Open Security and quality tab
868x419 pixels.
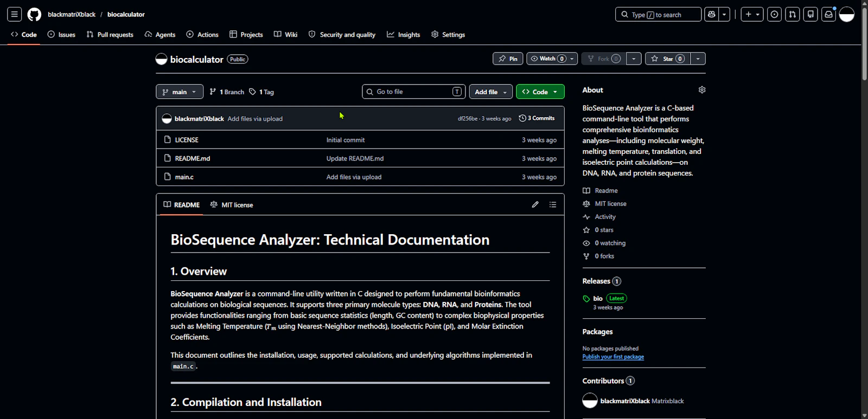click(342, 34)
